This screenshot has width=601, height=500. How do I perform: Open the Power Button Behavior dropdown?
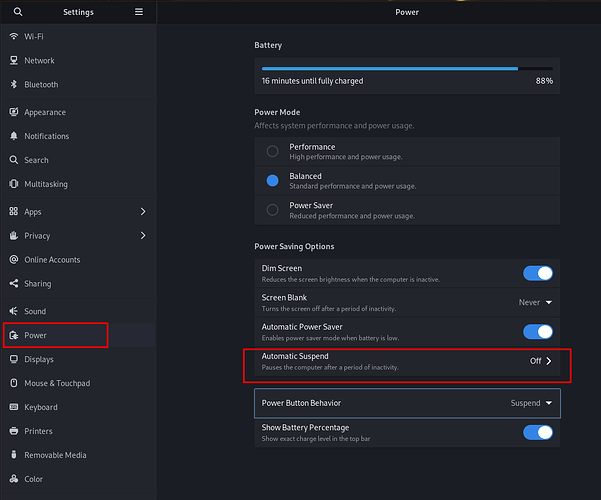tap(532, 403)
